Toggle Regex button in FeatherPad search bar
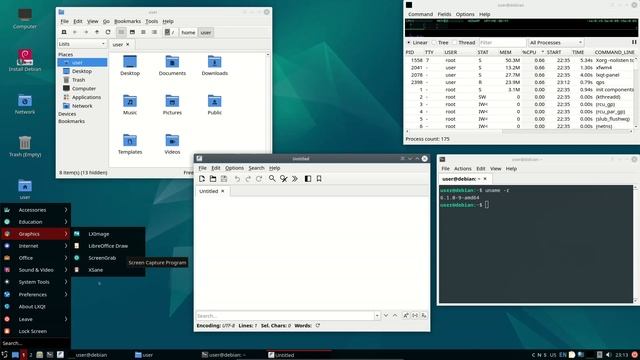The height and width of the screenshot is (360, 640). click(424, 316)
